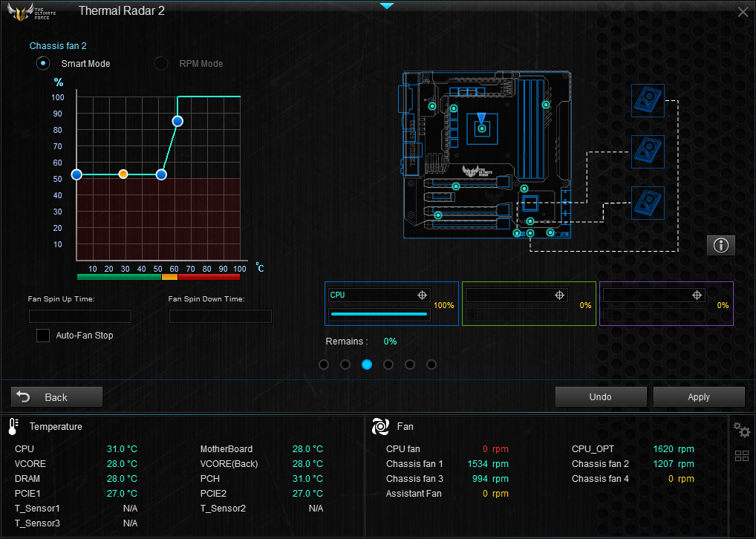The height and width of the screenshot is (539, 756).
Task: Click the PCIE2 27.0 °C reading
Action: click(x=307, y=494)
